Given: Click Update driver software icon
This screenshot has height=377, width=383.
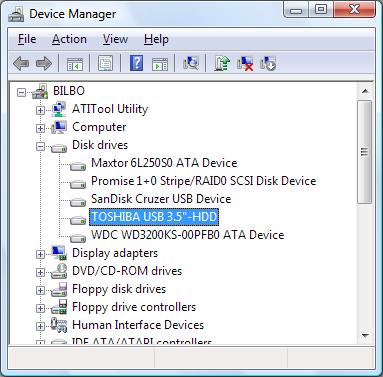Looking at the screenshot, I should click(x=222, y=63).
